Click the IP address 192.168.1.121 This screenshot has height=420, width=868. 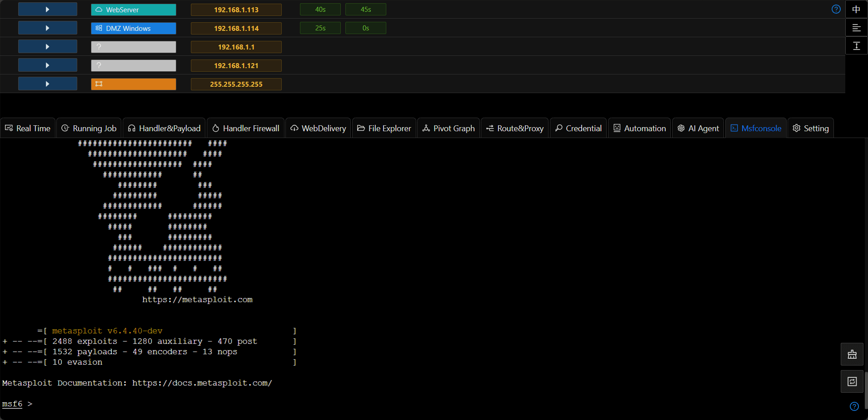(x=236, y=65)
